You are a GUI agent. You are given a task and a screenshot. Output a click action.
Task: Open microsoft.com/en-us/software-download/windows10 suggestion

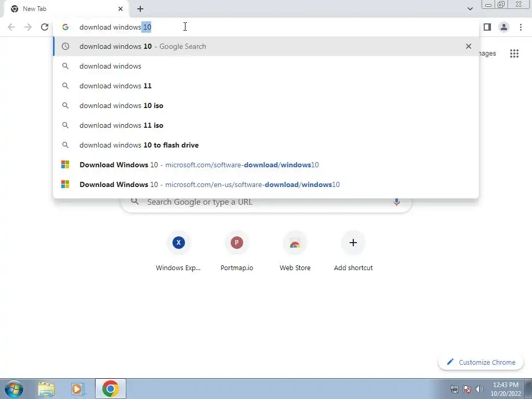pyautogui.click(x=266, y=184)
